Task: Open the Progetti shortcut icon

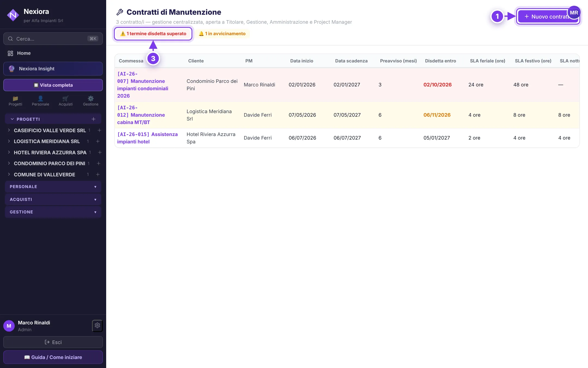Action: click(15, 101)
